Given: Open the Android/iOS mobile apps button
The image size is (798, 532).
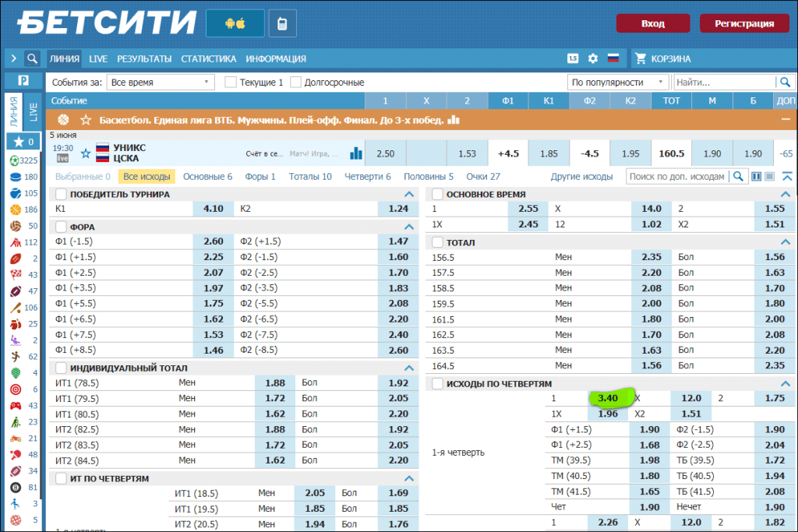Looking at the screenshot, I should click(235, 23).
